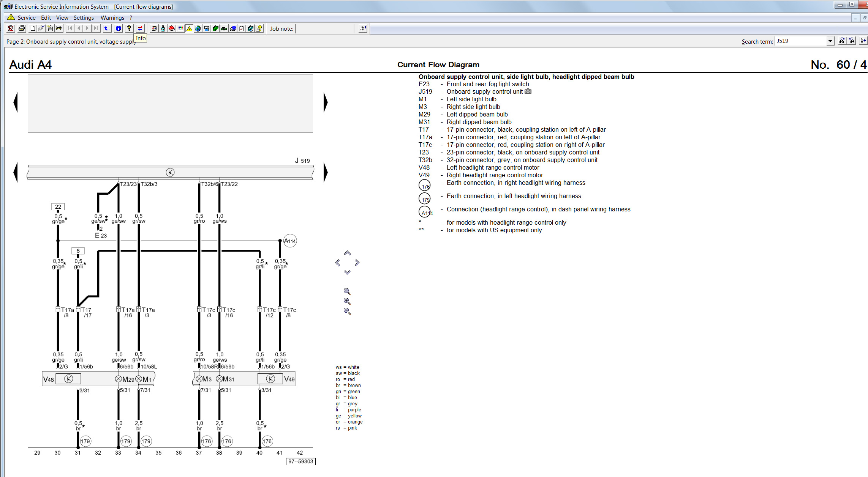Click pan-down chevron in navigation arrows
The height and width of the screenshot is (477, 868).
coord(347,272)
